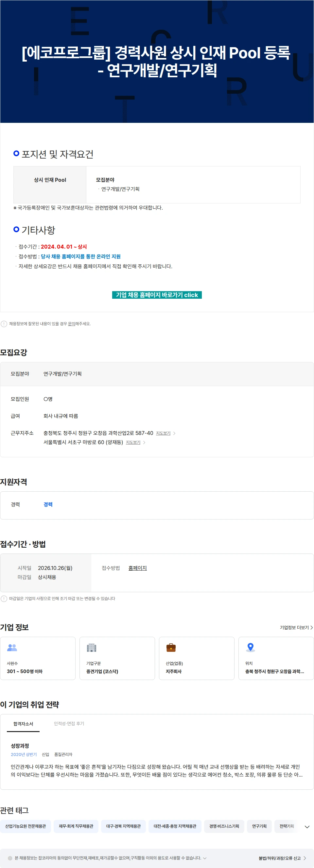The width and height of the screenshot is (314, 868).
Task: Click the info icon beside 채용정보에 잘못된 내용
Action: (4, 324)
